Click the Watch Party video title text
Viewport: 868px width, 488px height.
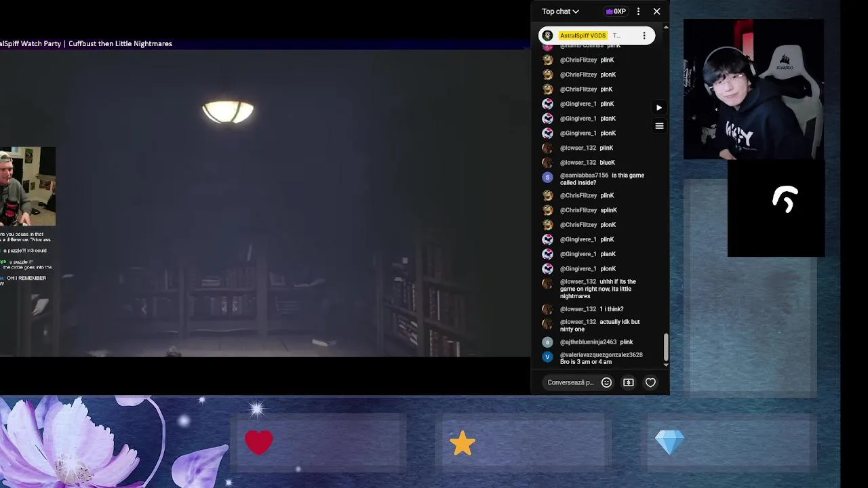coord(86,43)
